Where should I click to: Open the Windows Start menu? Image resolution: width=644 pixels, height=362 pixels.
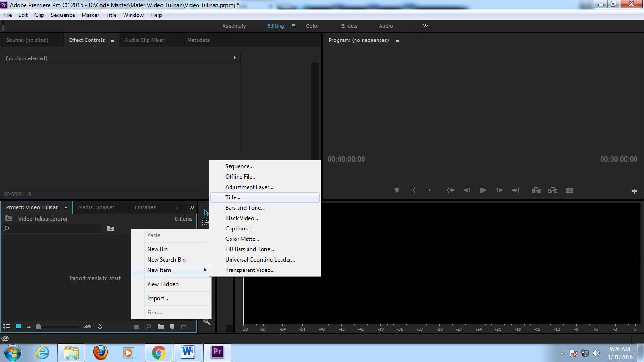[12, 353]
